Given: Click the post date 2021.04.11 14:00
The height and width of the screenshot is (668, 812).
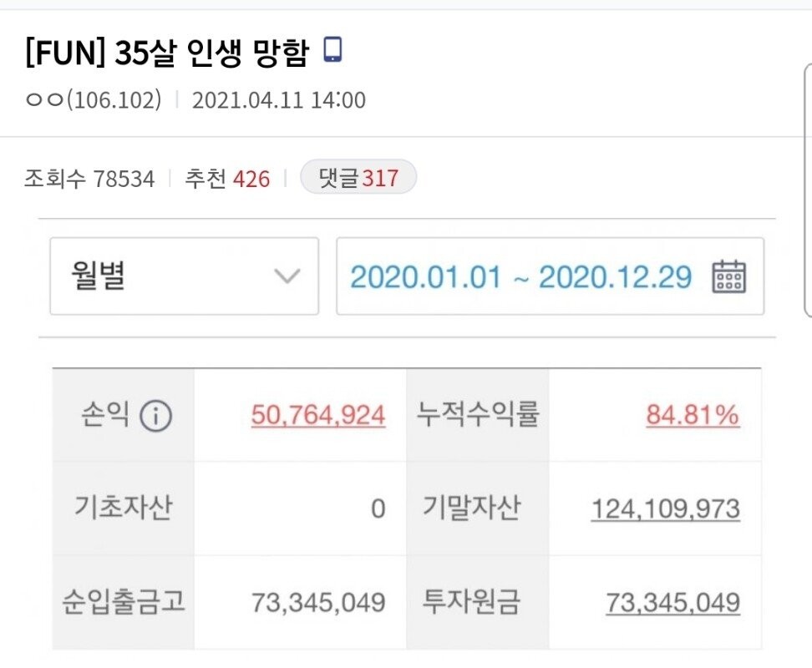Looking at the screenshot, I should point(278,101).
